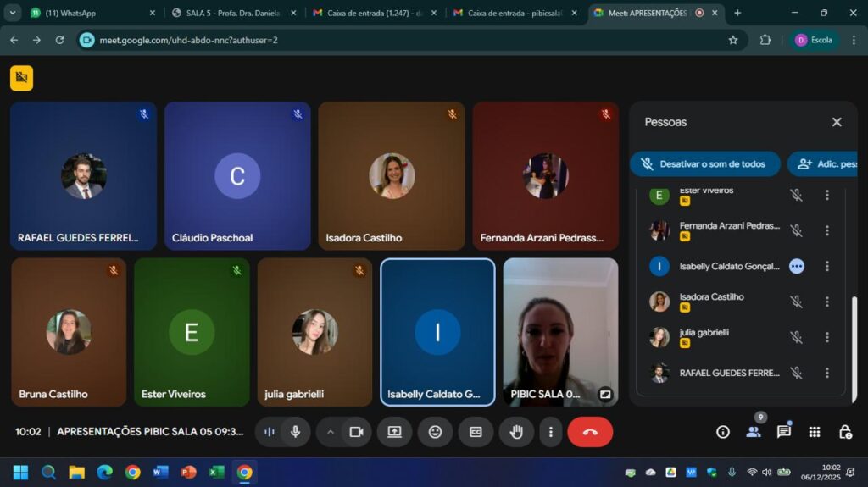Click the present screen icon

(394, 432)
